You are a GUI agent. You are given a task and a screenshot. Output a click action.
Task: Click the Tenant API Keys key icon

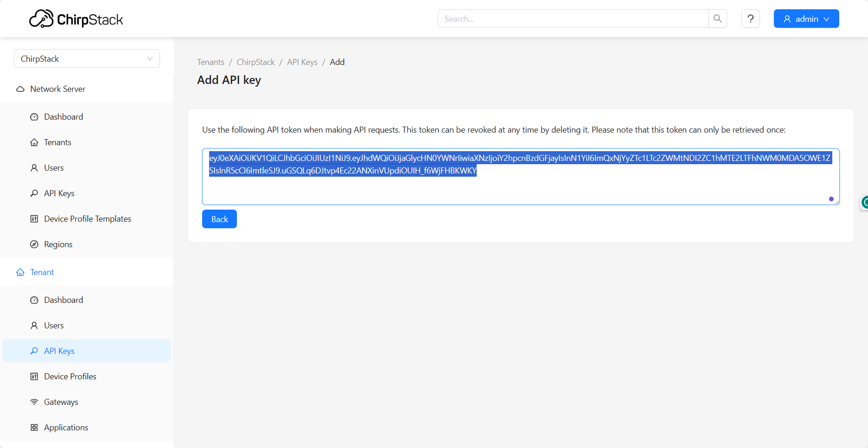click(34, 351)
